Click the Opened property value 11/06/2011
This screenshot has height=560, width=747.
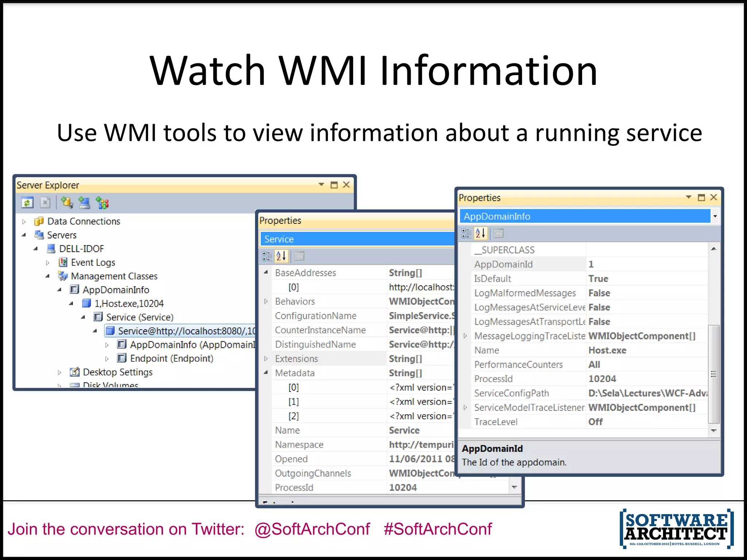422,459
